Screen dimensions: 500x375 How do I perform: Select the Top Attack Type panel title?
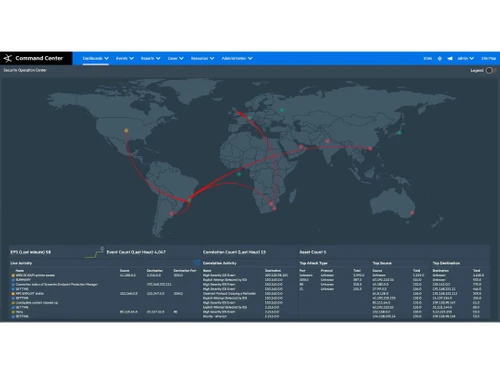[313, 263]
